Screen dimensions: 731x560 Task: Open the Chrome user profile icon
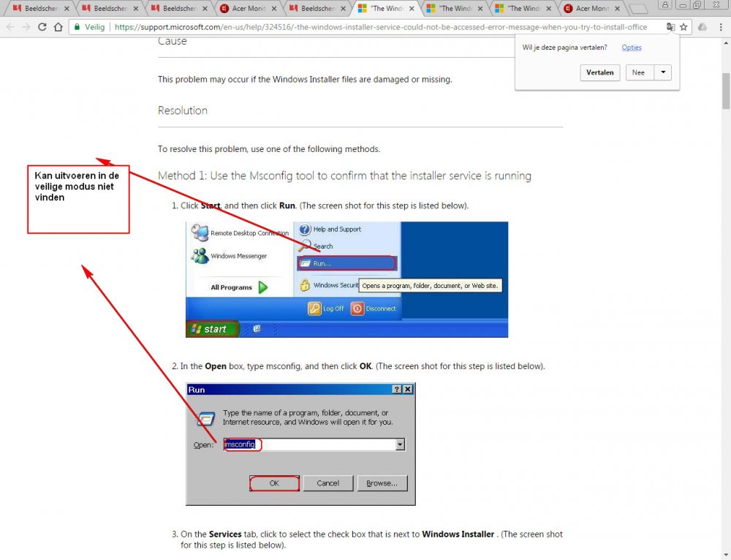click(664, 5)
